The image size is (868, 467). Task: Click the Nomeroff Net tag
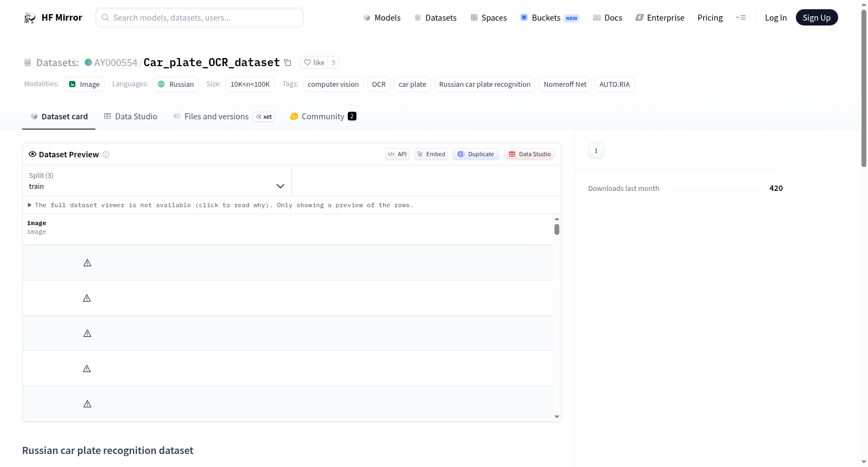(565, 84)
